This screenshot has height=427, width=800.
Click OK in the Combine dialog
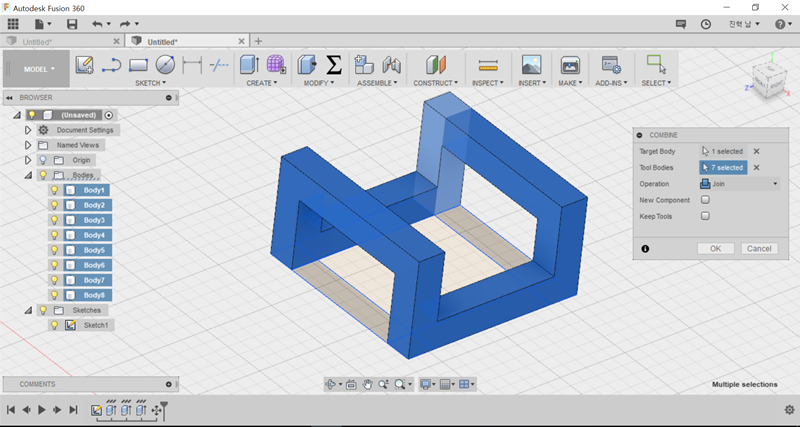tap(715, 248)
